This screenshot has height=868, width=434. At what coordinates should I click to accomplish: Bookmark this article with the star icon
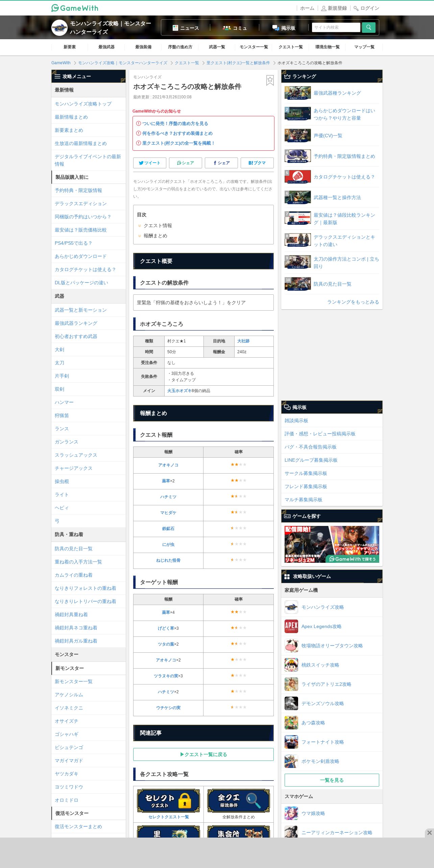(270, 80)
